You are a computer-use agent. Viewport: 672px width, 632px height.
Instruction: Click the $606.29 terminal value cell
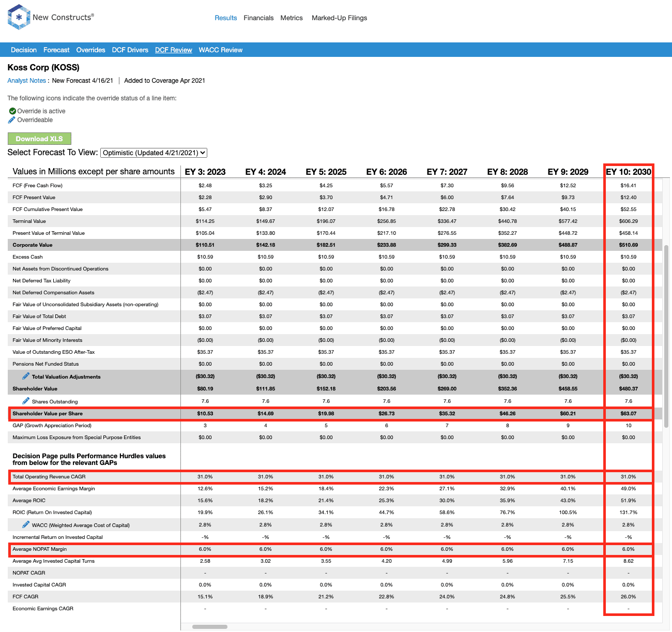[629, 221]
